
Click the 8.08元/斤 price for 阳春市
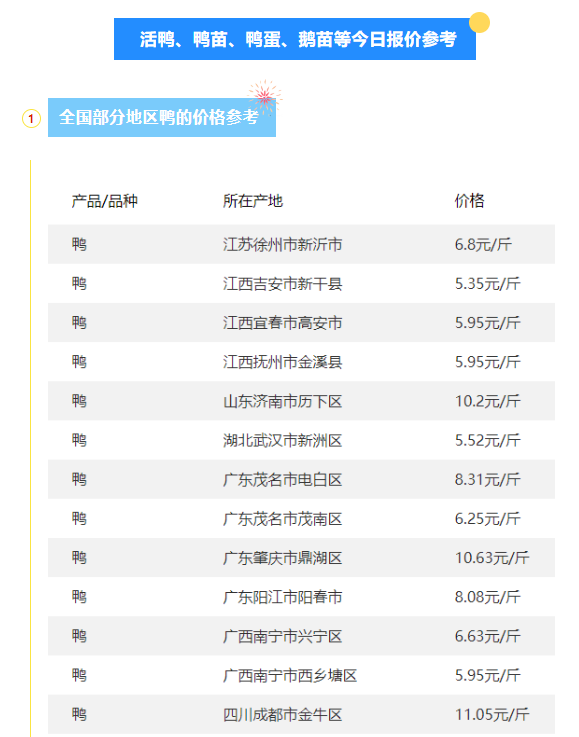(487, 597)
